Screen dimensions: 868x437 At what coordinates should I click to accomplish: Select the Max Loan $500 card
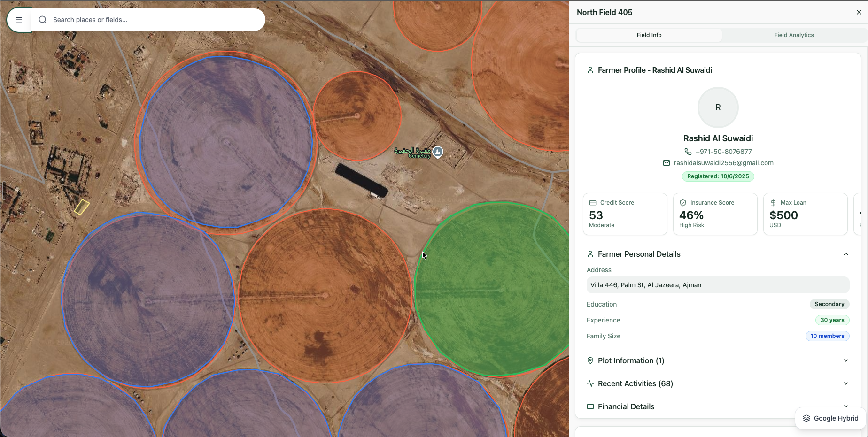click(x=805, y=214)
